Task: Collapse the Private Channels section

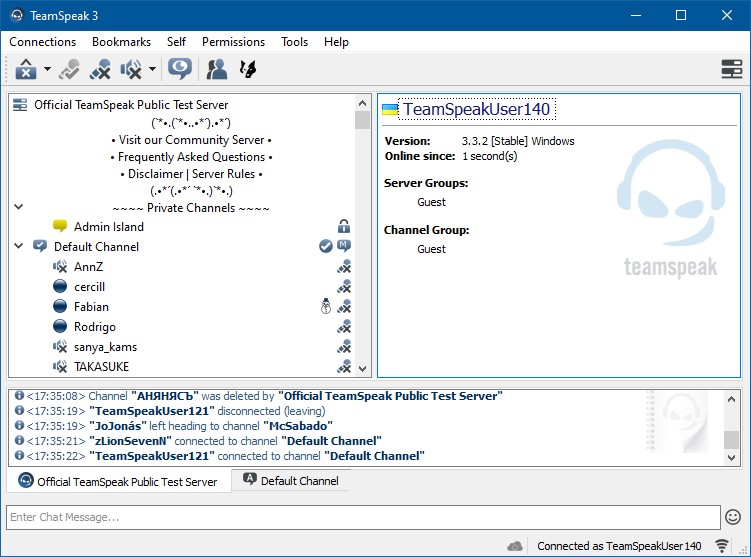Action: pos(19,207)
